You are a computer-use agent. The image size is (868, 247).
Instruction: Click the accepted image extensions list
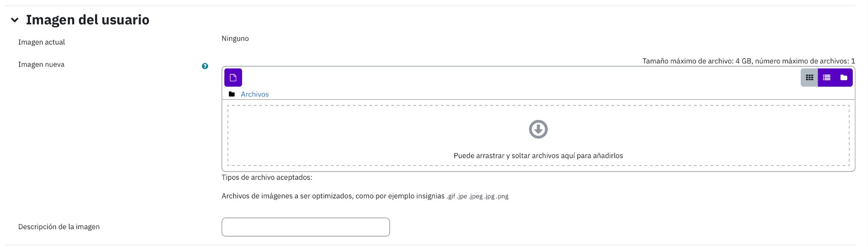477,196
